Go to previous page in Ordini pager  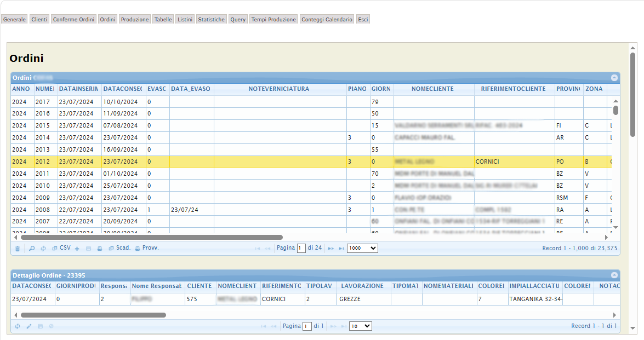pos(268,249)
